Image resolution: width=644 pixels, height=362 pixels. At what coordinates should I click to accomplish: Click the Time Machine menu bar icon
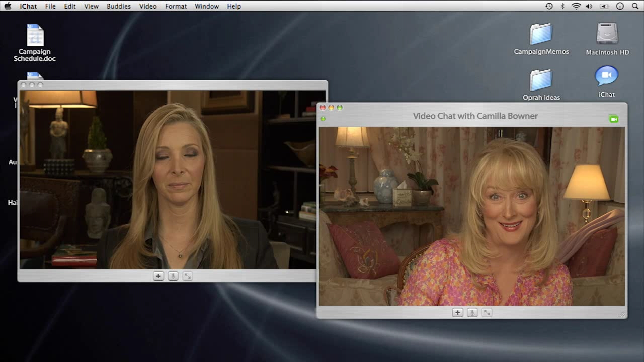click(549, 6)
